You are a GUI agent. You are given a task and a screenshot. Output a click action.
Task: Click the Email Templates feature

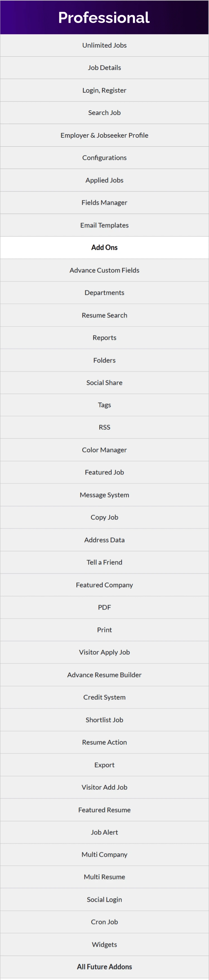tap(104, 225)
